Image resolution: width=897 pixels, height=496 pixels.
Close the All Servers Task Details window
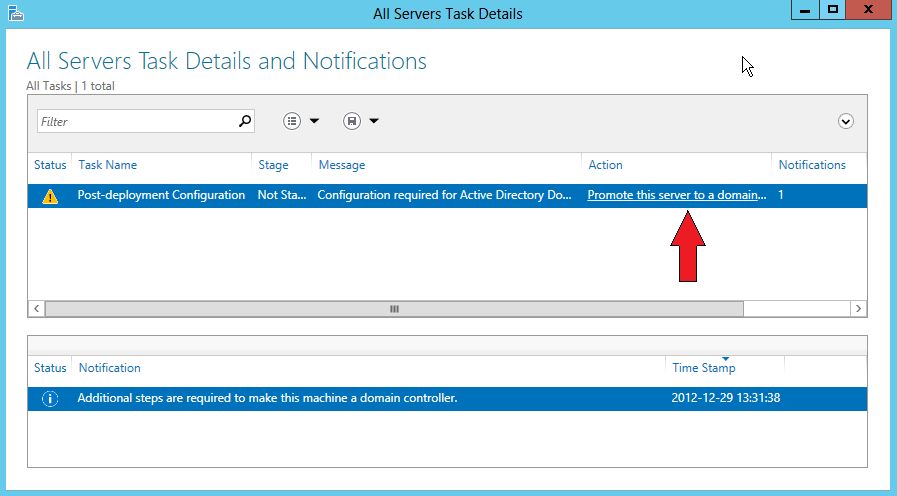click(868, 10)
